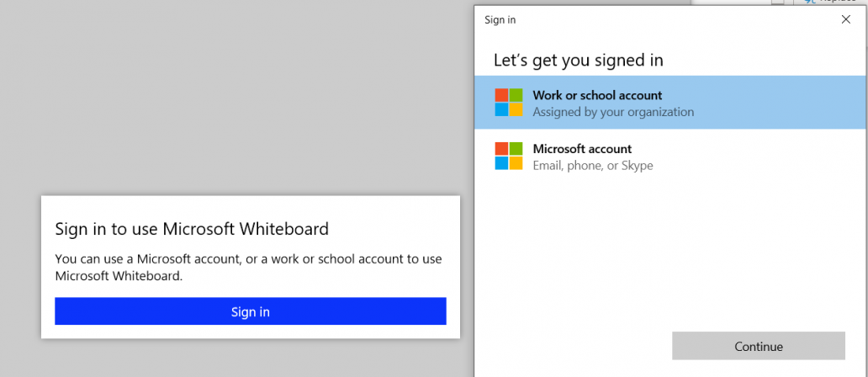Choose the Microsoft account option
The width and height of the screenshot is (868, 377).
[x=670, y=157]
